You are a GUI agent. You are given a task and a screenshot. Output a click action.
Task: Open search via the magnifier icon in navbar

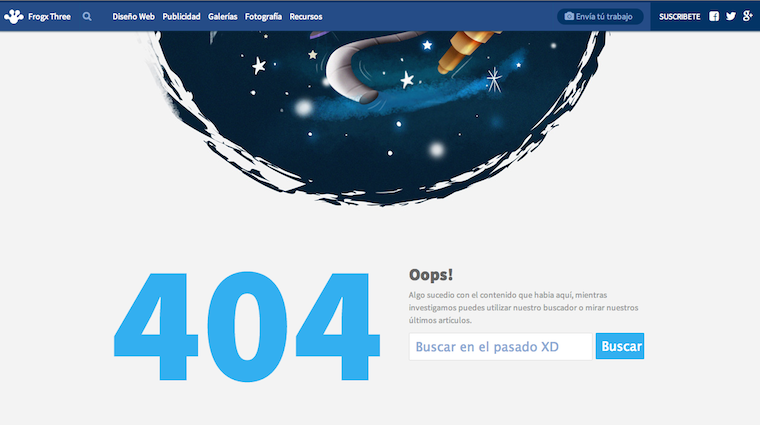coord(87,16)
